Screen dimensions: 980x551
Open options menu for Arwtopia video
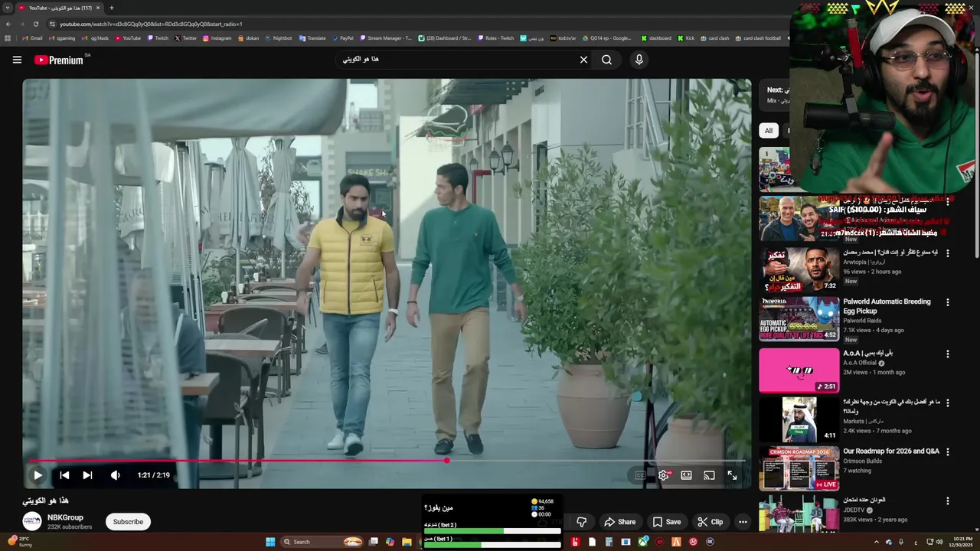click(948, 253)
